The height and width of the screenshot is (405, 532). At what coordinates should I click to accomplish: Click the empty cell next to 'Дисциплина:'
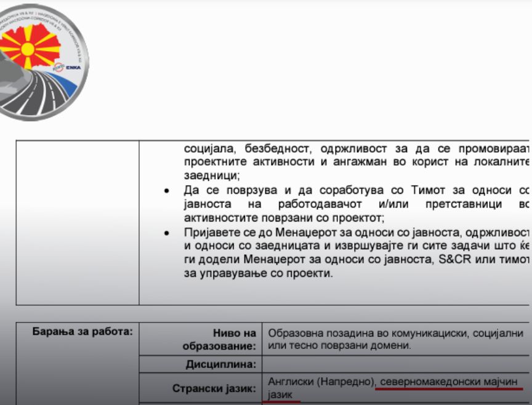point(394,364)
